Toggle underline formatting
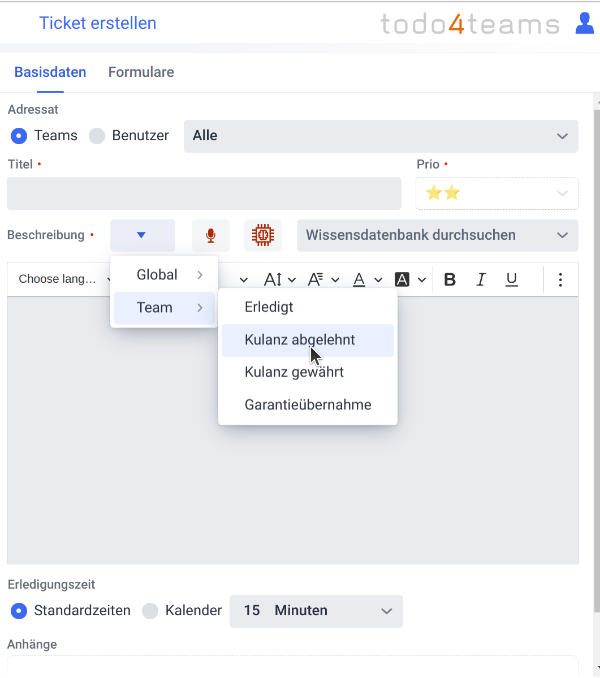Screen dimensions: 600x678 pos(511,280)
